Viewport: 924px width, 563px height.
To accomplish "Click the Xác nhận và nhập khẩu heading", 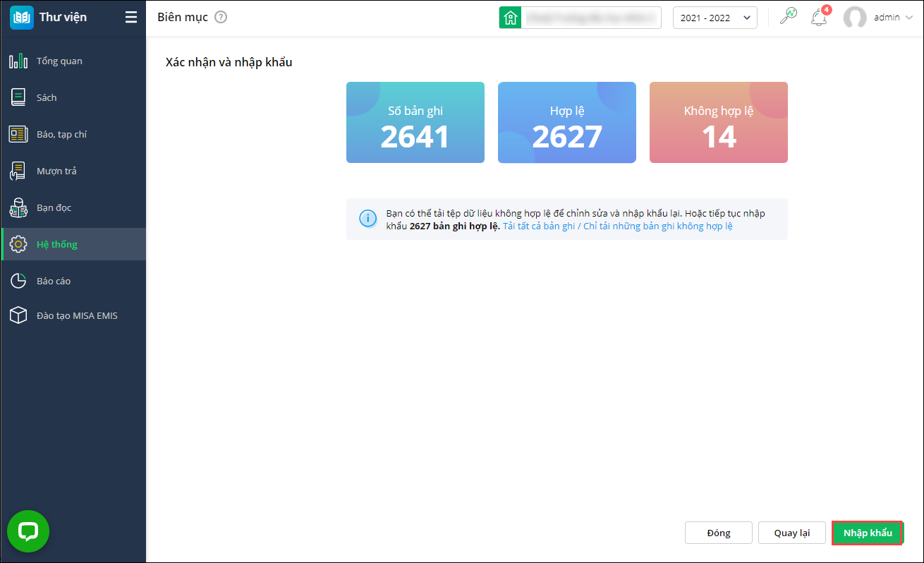I will pyautogui.click(x=229, y=62).
